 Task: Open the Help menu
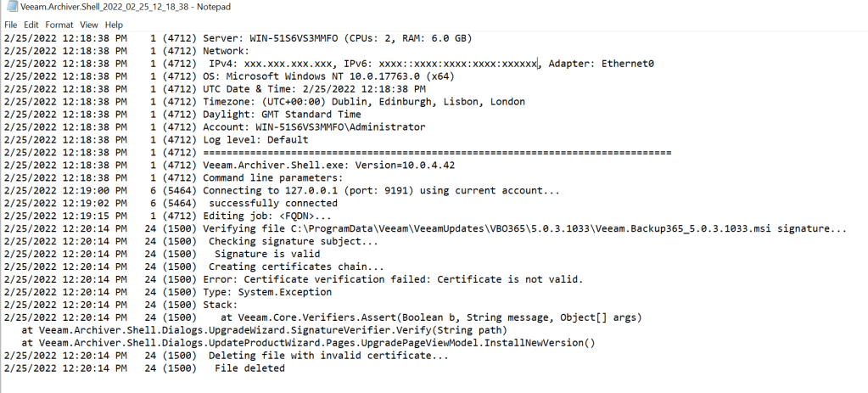pyautogui.click(x=115, y=25)
